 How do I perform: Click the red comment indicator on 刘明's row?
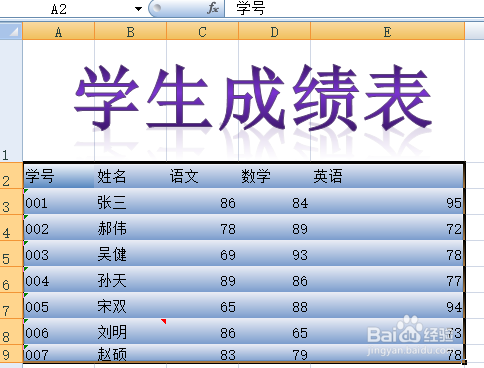tap(164, 321)
